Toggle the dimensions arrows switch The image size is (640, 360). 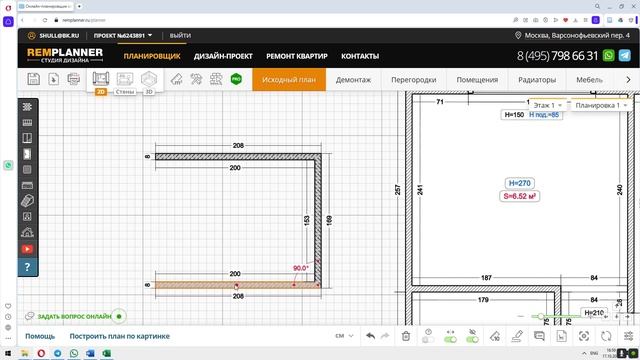(x=450, y=340)
